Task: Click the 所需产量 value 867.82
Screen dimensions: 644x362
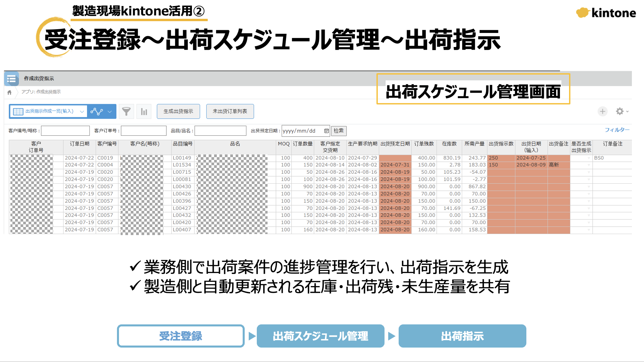Action: pyautogui.click(x=477, y=187)
